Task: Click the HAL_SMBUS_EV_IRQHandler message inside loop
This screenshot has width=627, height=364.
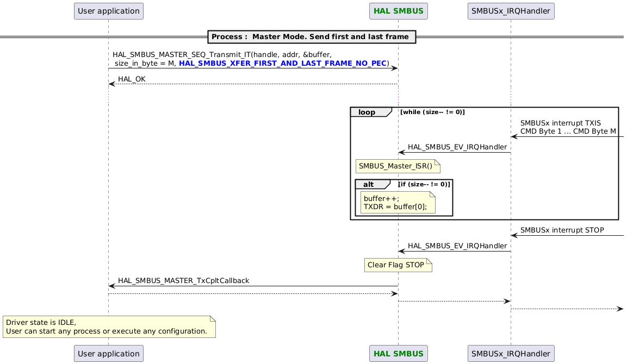Action: [457, 147]
